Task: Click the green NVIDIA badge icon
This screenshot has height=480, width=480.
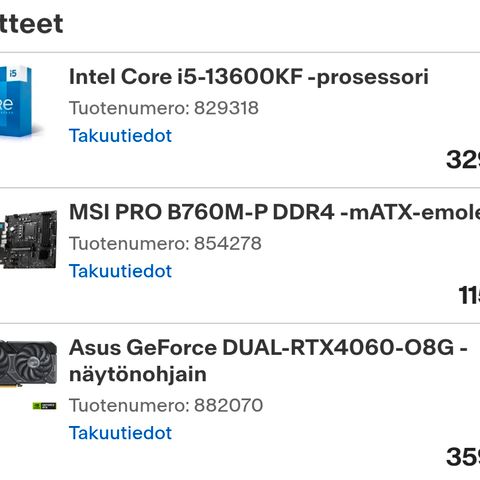Action: [44, 406]
